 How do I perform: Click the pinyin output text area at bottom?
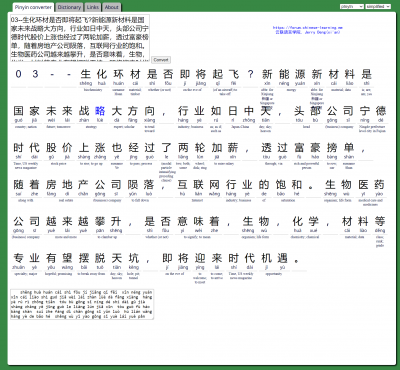pyautogui.click(x=82, y=304)
